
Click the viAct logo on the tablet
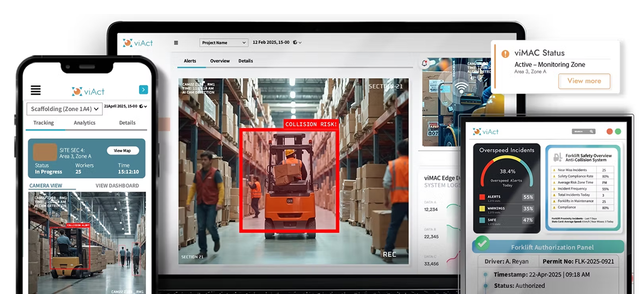486,131
